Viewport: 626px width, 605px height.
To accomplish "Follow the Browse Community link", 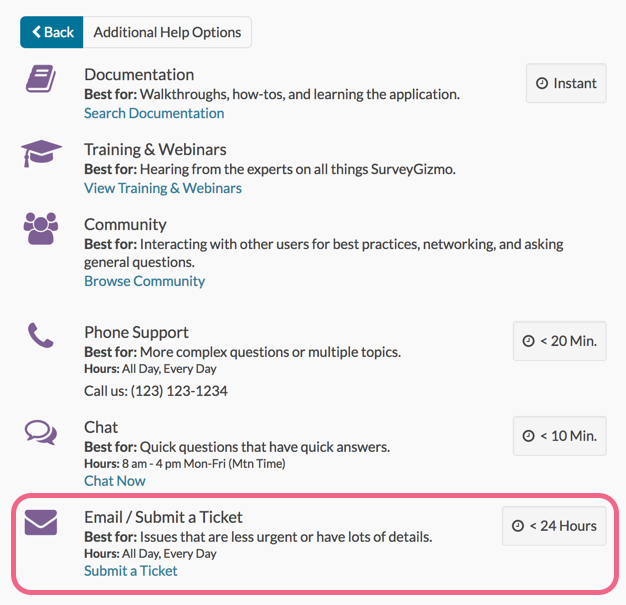I will coord(145,281).
